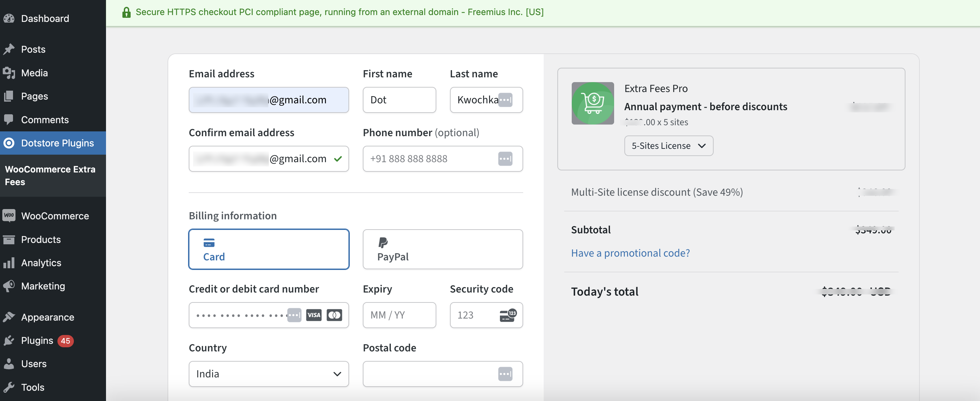Click the Comments bubble icon

tap(9, 119)
